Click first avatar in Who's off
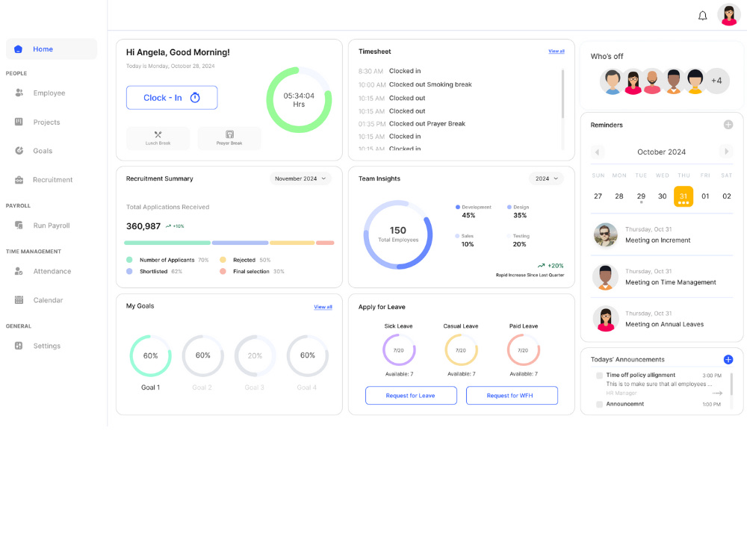Viewport: 747px width, 560px height. click(613, 81)
